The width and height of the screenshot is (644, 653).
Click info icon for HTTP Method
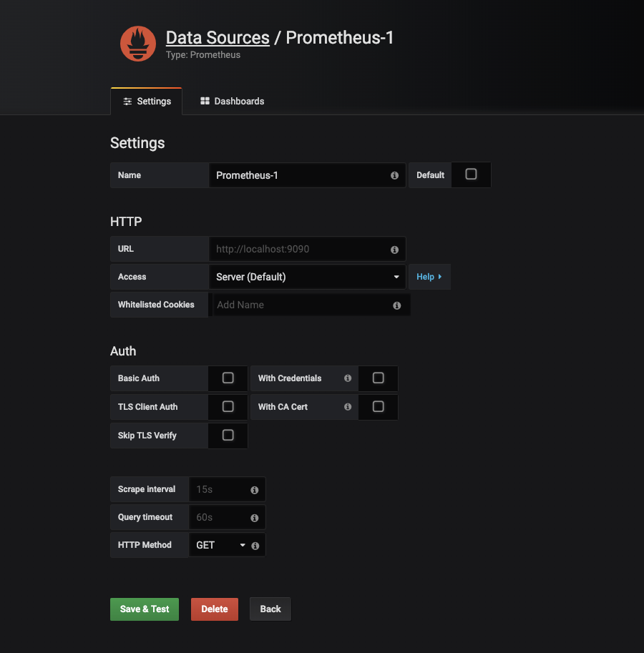255,546
